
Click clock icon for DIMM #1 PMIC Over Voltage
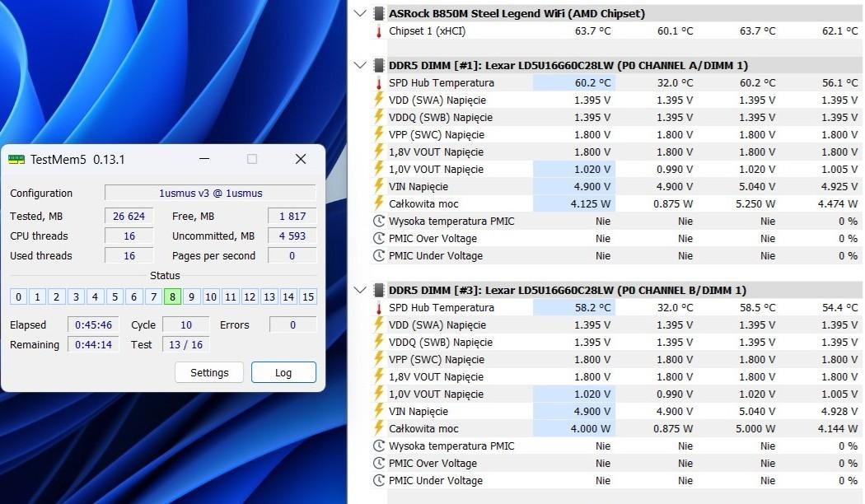point(379,239)
